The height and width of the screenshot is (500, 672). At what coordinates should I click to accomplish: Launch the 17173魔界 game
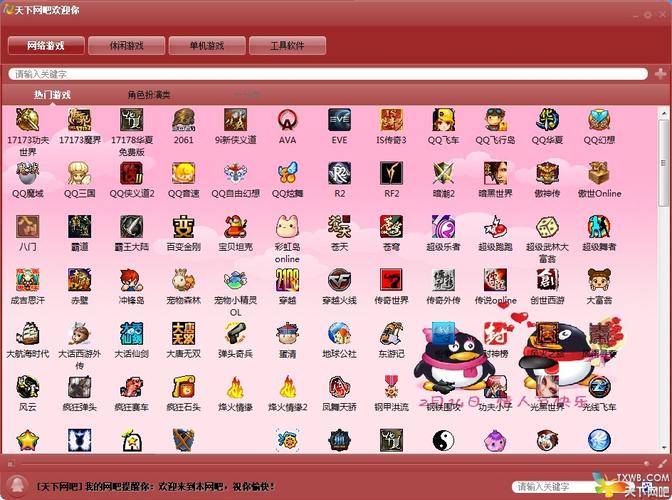point(80,120)
